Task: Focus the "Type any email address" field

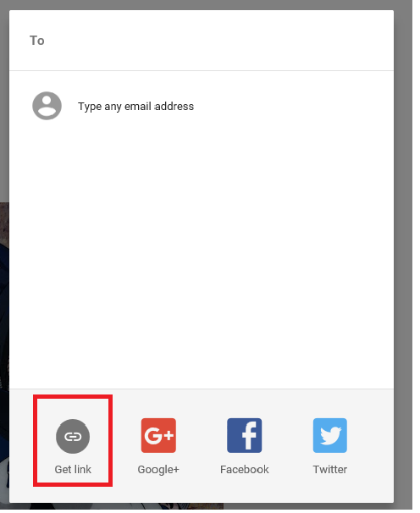Action: click(202, 106)
